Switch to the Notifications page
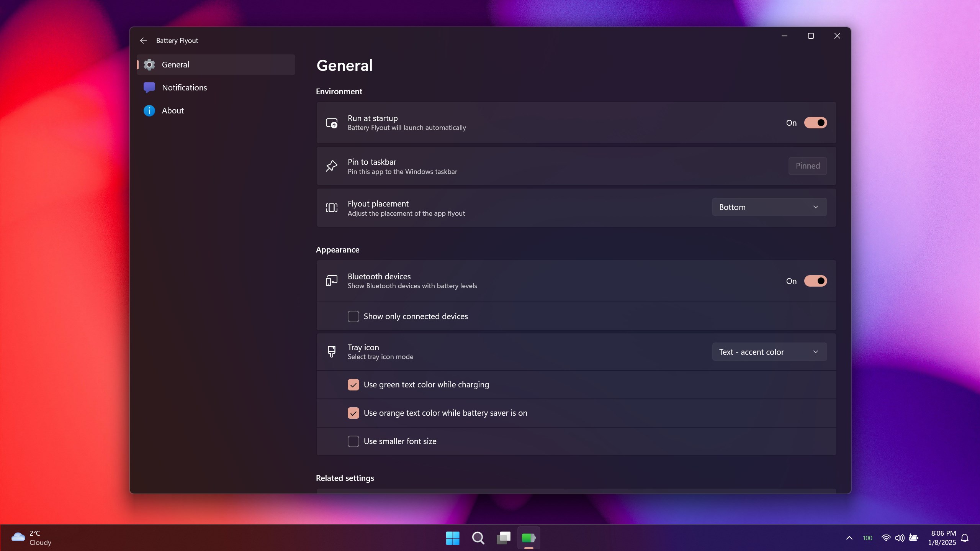 point(184,87)
